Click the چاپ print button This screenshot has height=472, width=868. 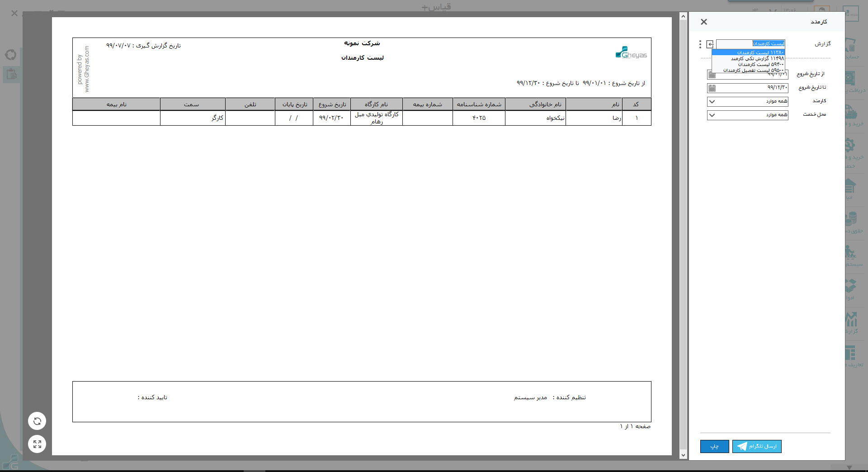[x=714, y=446]
